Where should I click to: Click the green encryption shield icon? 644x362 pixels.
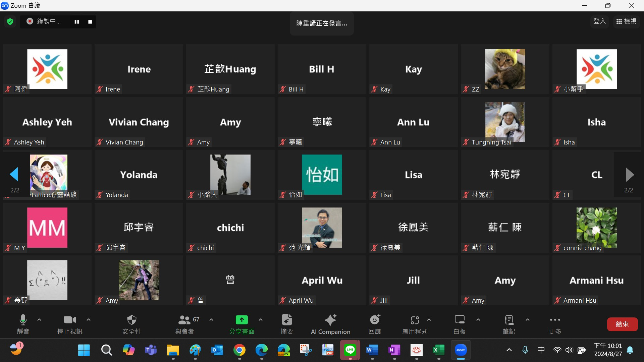pyautogui.click(x=10, y=22)
